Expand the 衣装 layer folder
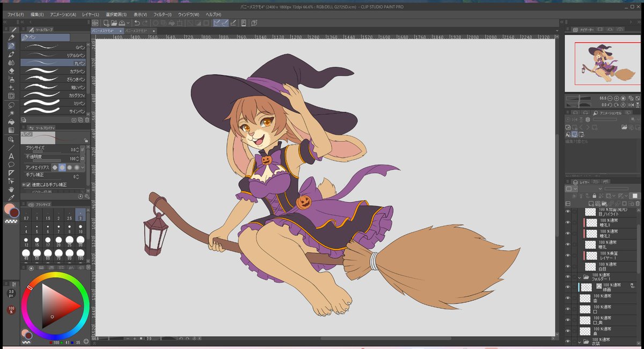The width and height of the screenshot is (644, 349). point(580,341)
